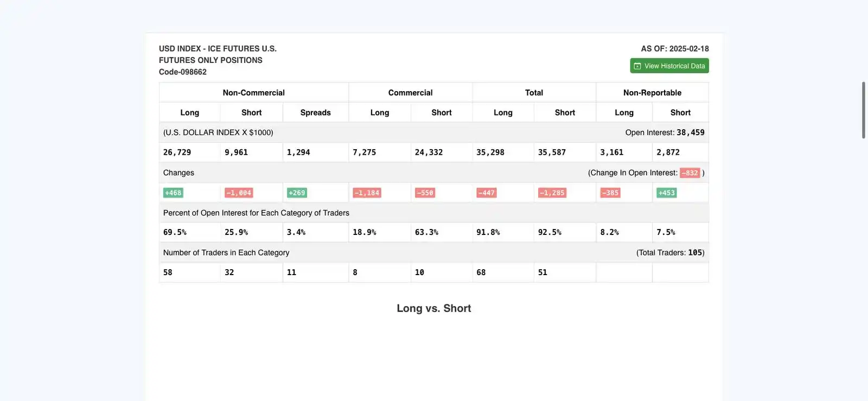Click the calendar icon in View Historical Data
Image resolution: width=868 pixels, height=401 pixels.
(x=637, y=66)
